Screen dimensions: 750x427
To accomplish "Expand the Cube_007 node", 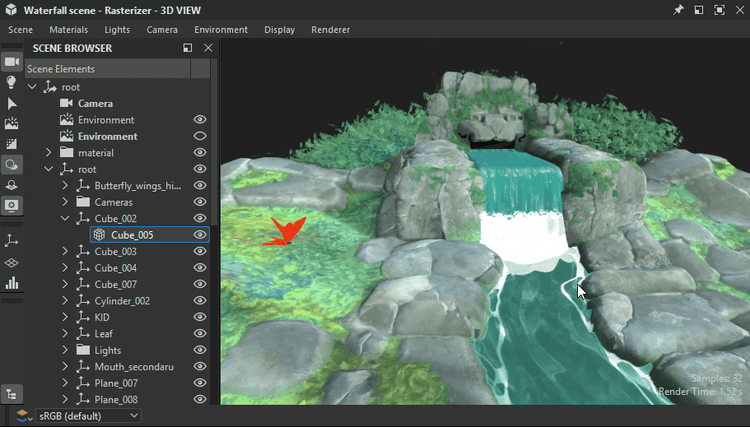I will (65, 284).
